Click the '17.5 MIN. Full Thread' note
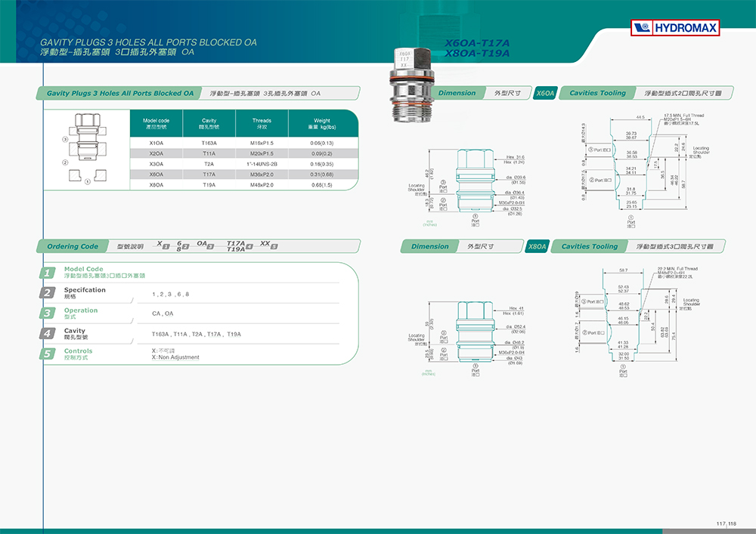Screen dimensions: 756x534 click(x=683, y=116)
